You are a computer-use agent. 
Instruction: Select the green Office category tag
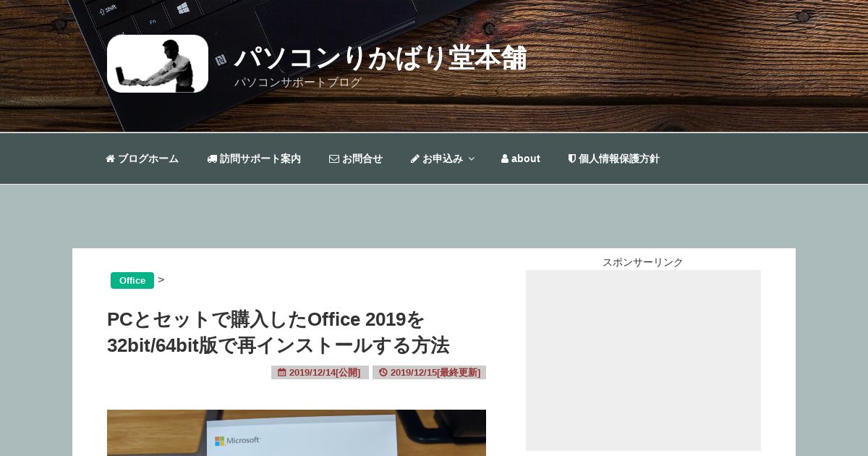(x=132, y=280)
